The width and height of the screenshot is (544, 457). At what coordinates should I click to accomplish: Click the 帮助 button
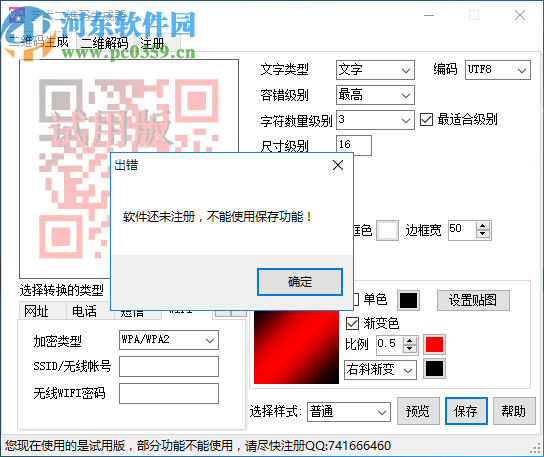(514, 411)
